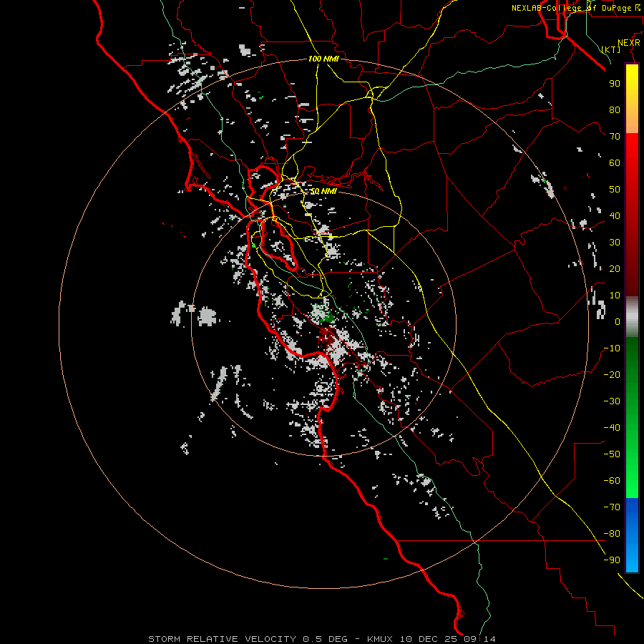Click the STORM RELATIVE VELOCITY caption at the bottom
Screen dimensions: 644x644
click(321, 639)
